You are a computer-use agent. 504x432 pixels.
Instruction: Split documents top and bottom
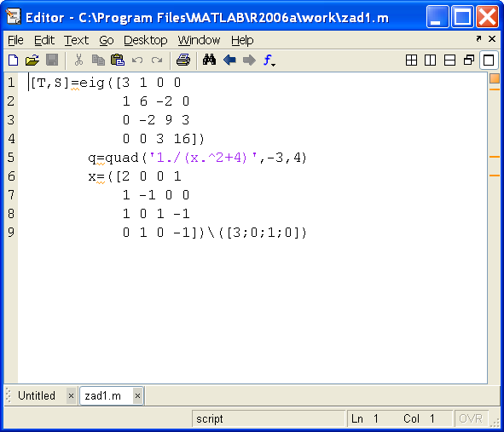coord(449,60)
